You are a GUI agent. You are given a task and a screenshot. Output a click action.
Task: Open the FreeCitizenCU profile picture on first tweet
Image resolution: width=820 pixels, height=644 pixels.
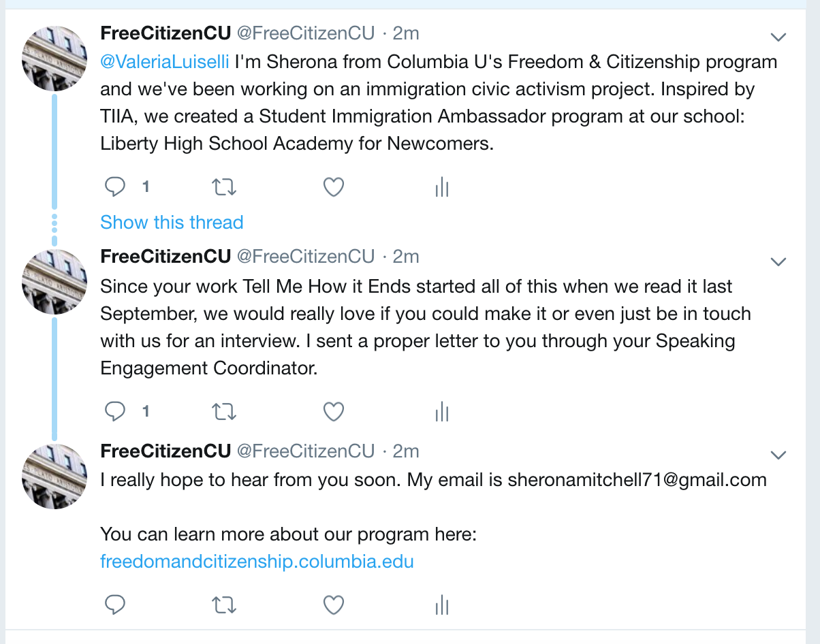(55, 59)
